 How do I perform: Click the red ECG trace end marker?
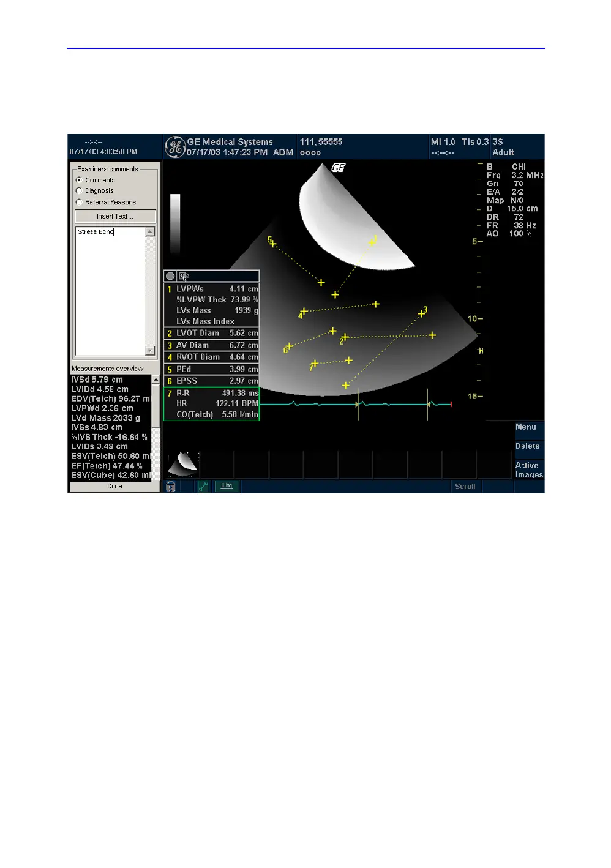(451, 405)
